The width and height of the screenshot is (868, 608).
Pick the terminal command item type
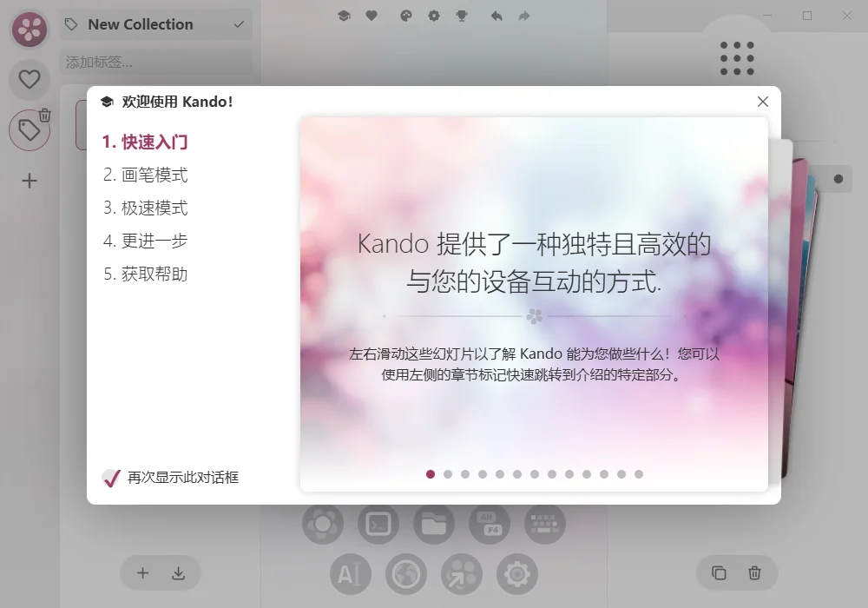tap(378, 523)
